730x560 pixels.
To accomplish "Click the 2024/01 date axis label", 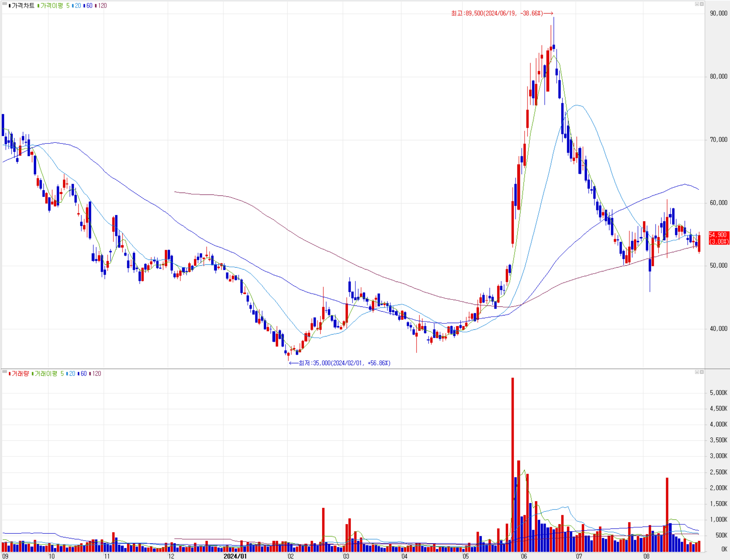I will pyautogui.click(x=235, y=556).
